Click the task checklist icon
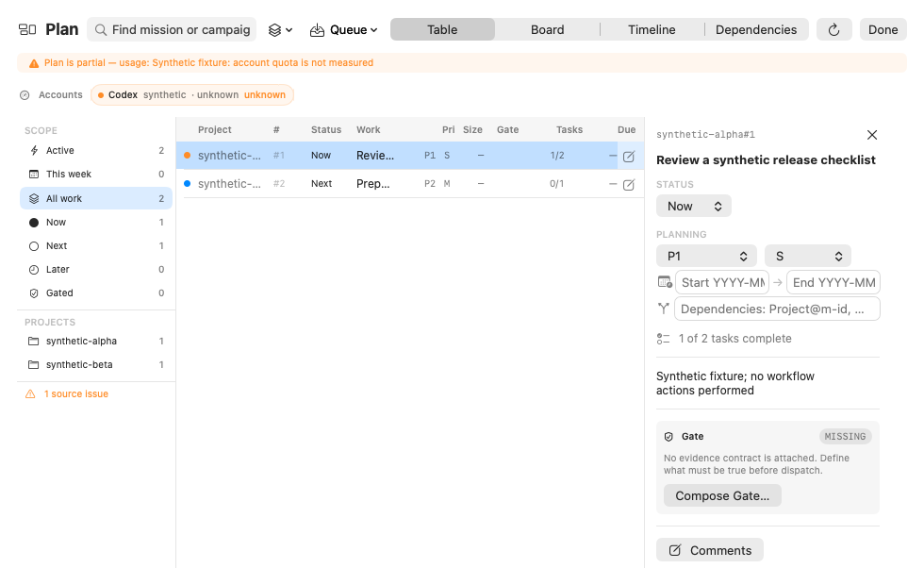 coord(664,339)
